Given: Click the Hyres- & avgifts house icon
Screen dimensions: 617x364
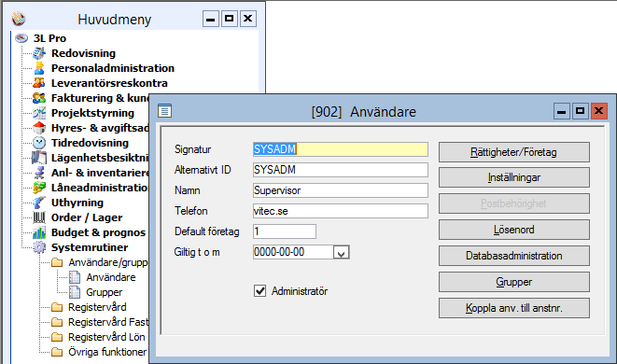Looking at the screenshot, I should [x=39, y=128].
